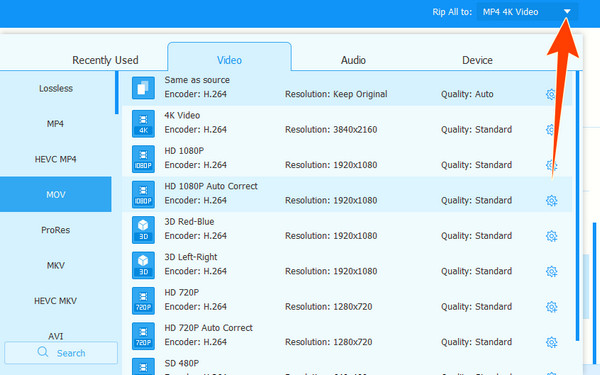Select HEVC MP4 format category
The image size is (600, 375).
[x=56, y=159]
